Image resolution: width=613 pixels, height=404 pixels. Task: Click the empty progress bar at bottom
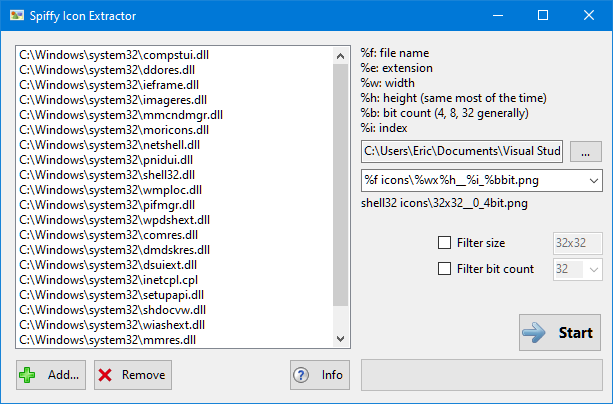click(x=482, y=375)
